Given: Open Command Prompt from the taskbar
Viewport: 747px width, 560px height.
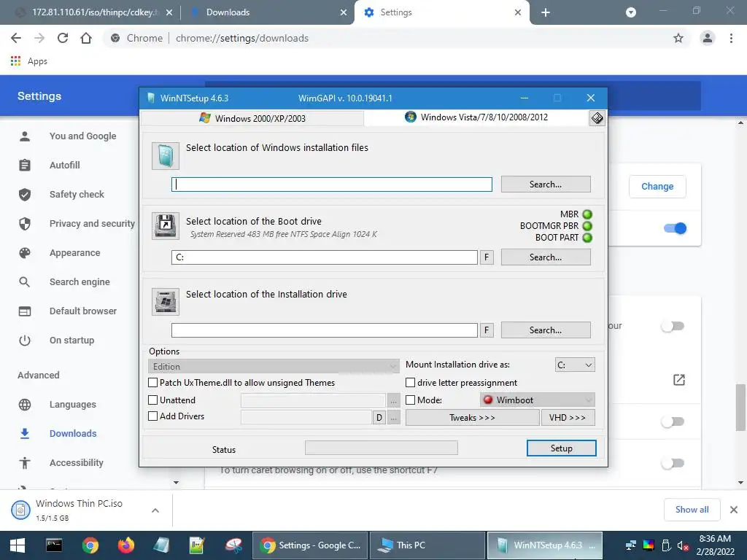Looking at the screenshot, I should coord(54,545).
